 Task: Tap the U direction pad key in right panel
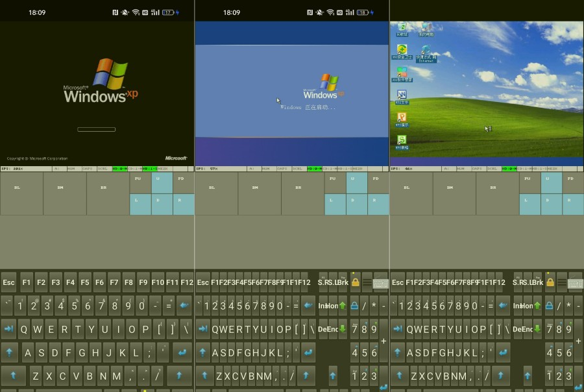coord(552,182)
